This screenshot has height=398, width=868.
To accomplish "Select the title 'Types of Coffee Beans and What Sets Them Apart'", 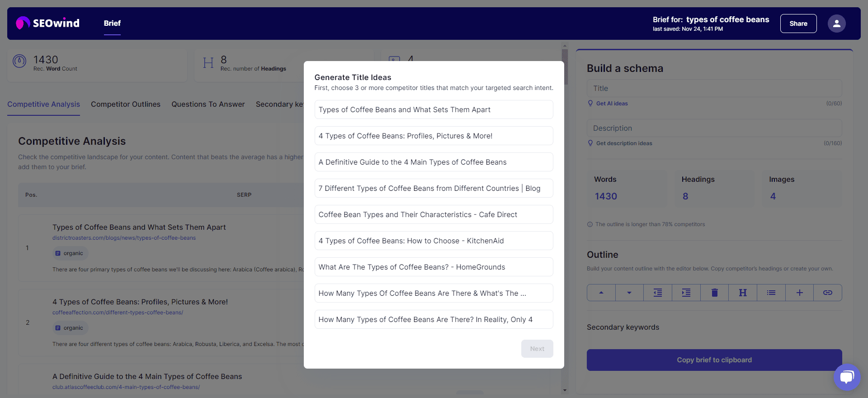I will pyautogui.click(x=434, y=109).
